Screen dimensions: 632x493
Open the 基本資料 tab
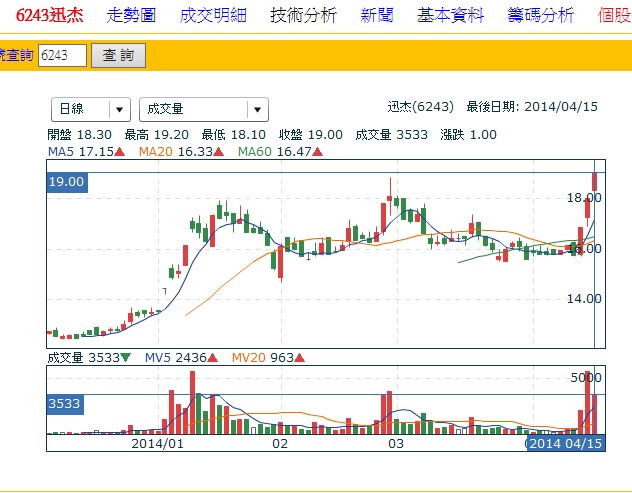[x=451, y=15]
